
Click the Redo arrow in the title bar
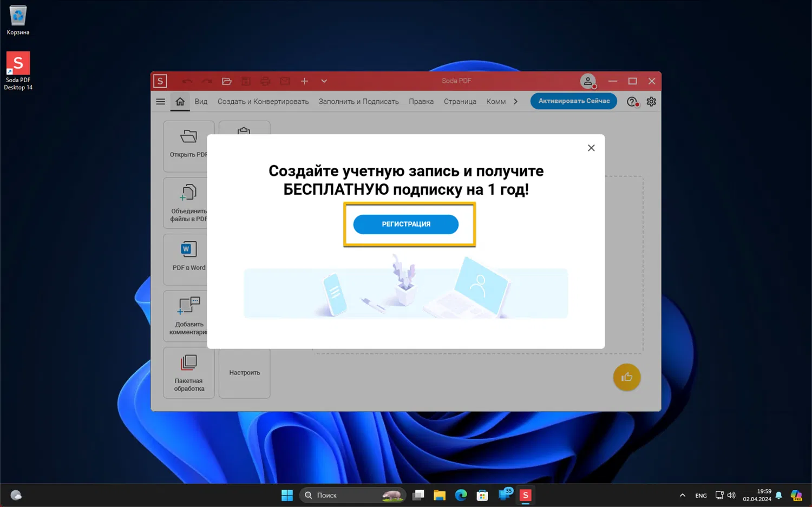coord(207,81)
